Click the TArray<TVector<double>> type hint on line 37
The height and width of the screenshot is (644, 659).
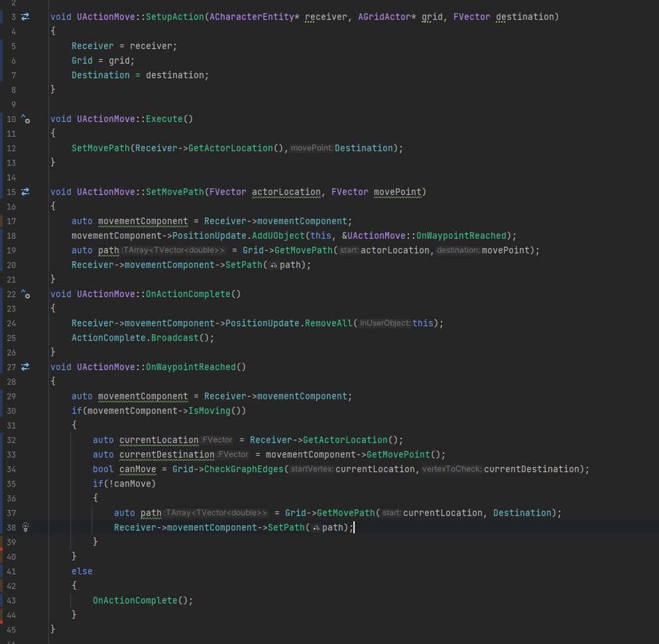215,513
